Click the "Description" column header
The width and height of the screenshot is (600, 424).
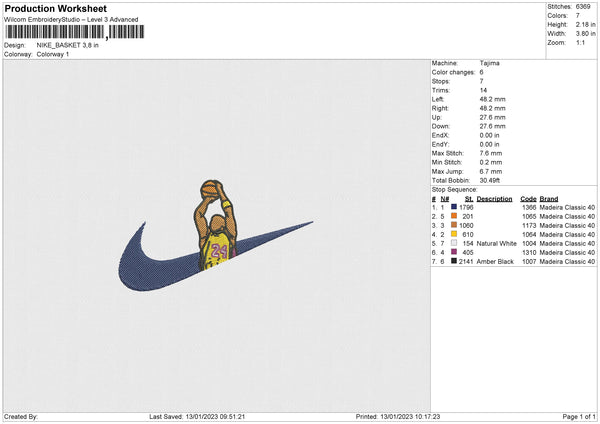[x=494, y=199]
